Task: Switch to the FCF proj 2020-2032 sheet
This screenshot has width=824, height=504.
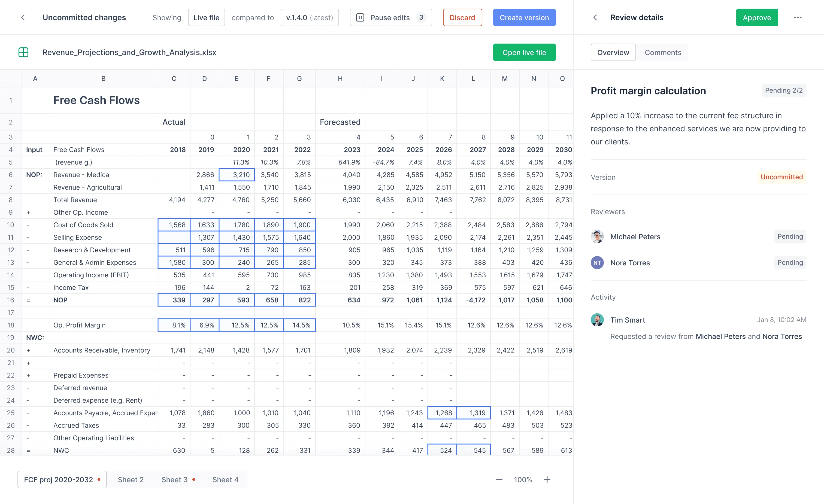Action: (59, 479)
